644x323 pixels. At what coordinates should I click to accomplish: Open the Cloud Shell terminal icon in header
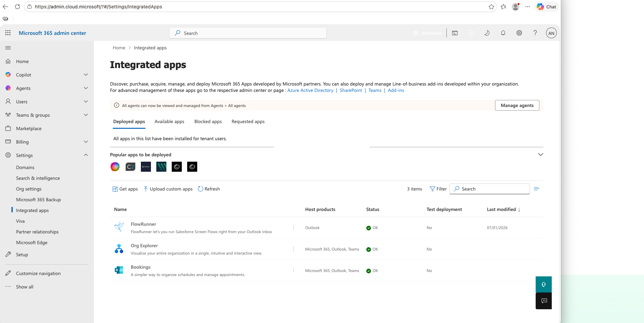tap(455, 33)
